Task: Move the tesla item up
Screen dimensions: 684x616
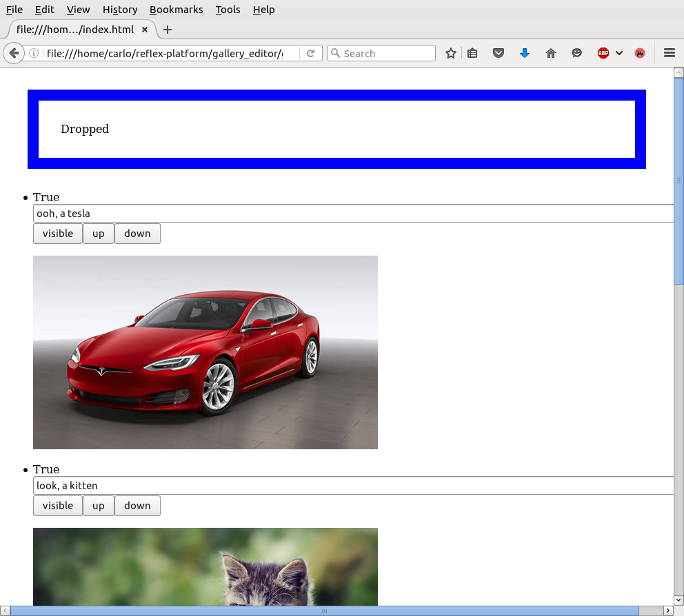Action: click(99, 234)
